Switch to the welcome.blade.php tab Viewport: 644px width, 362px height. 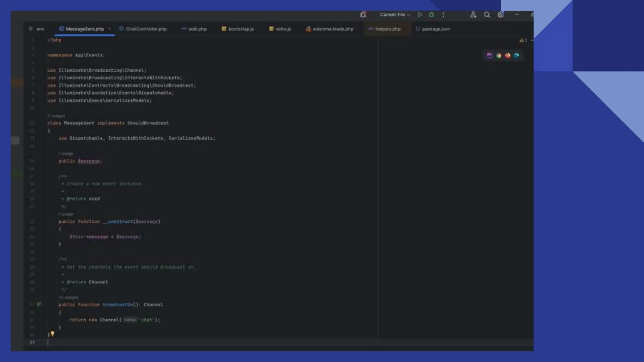333,29
